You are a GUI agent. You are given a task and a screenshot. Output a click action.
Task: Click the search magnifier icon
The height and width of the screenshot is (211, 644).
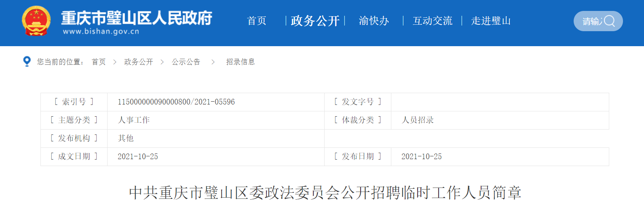pos(609,21)
